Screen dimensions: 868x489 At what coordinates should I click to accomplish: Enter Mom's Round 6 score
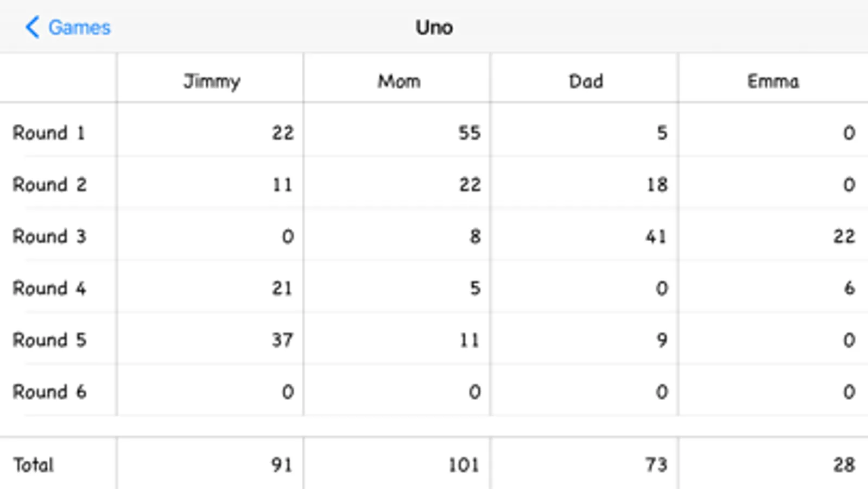pyautogui.click(x=474, y=392)
